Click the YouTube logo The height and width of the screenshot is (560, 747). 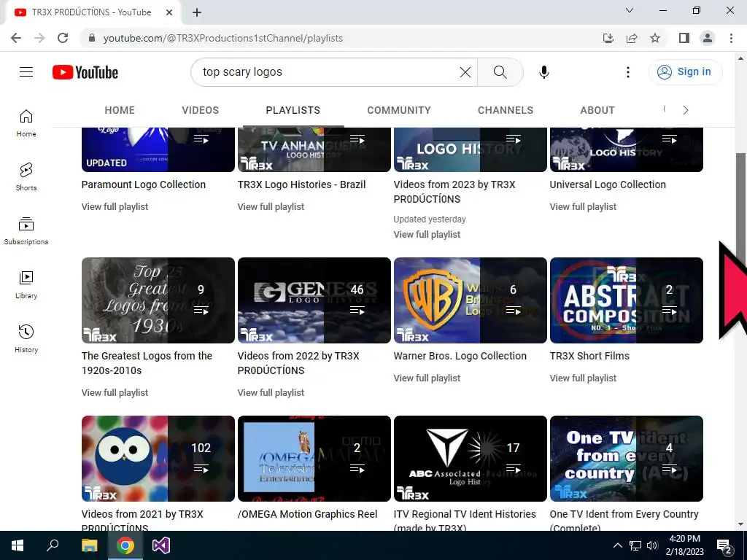[x=85, y=72]
